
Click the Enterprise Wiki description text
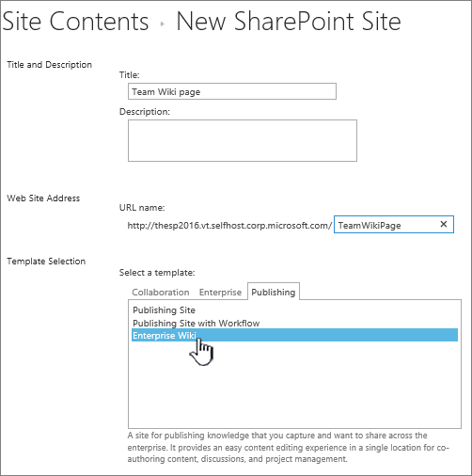pyautogui.click(x=289, y=447)
